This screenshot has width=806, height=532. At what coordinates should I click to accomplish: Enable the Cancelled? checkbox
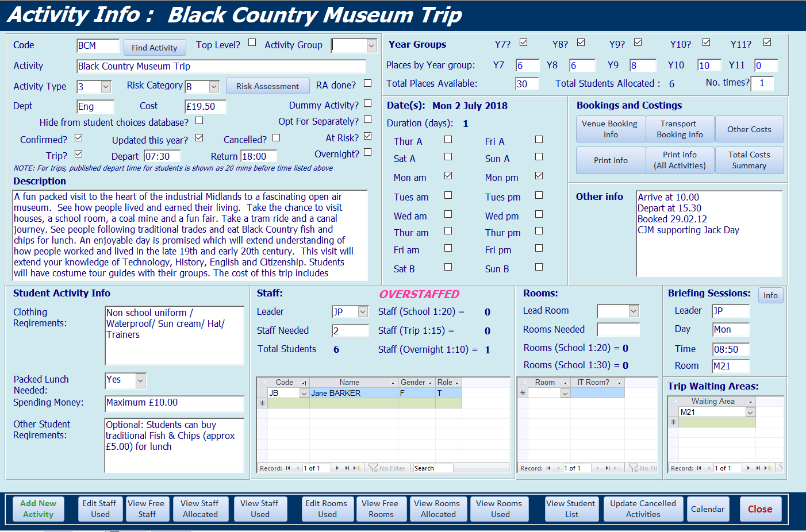(x=277, y=138)
